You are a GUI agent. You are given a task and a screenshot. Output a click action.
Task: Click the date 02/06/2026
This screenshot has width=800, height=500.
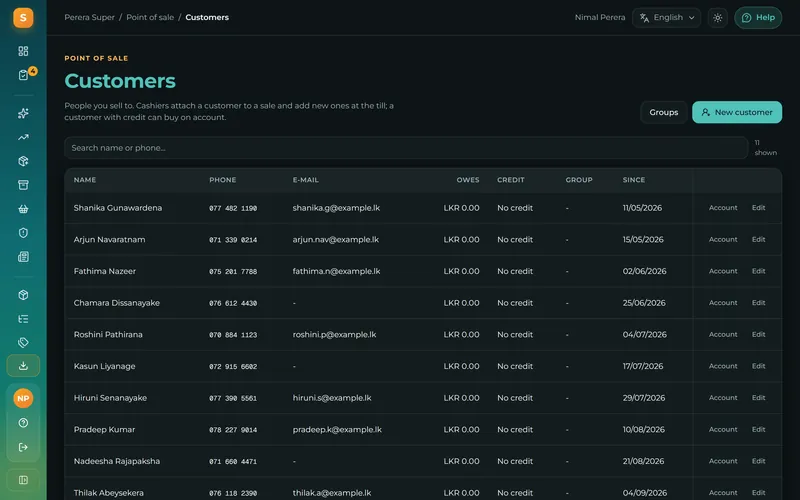coord(644,271)
